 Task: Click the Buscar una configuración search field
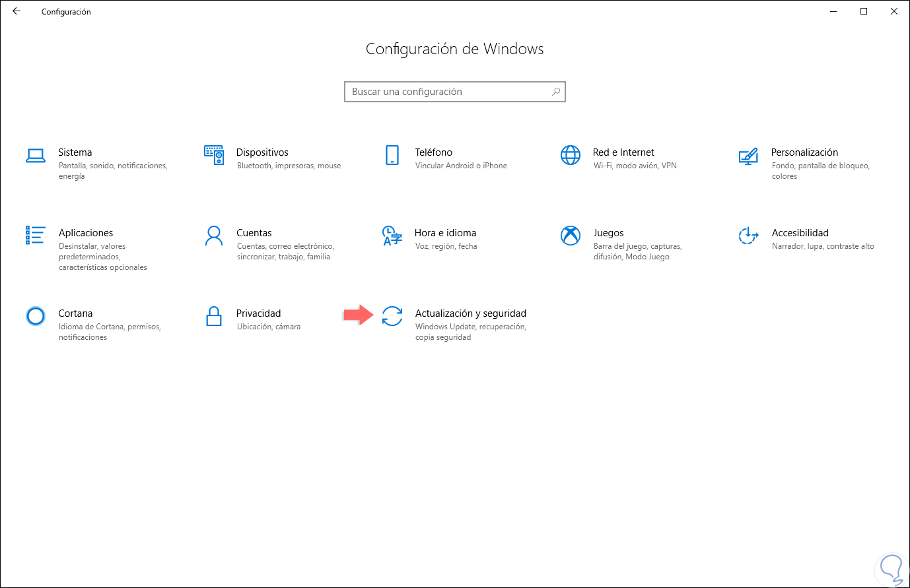click(455, 92)
